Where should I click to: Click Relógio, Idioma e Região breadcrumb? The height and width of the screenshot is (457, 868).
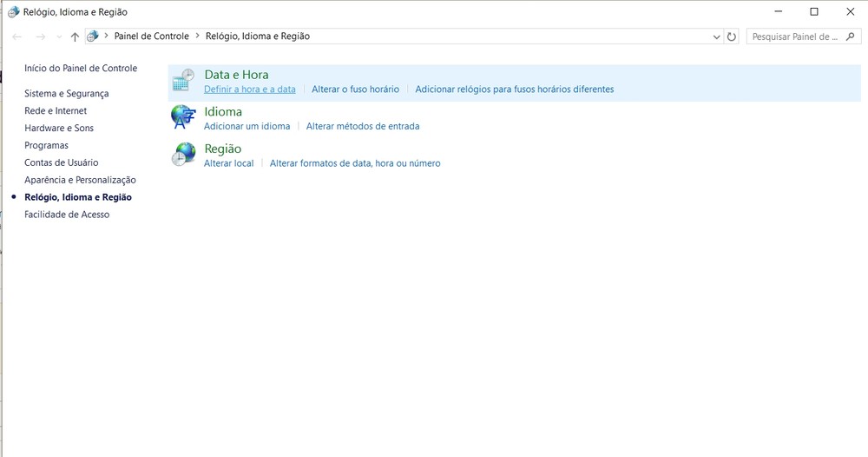[258, 36]
